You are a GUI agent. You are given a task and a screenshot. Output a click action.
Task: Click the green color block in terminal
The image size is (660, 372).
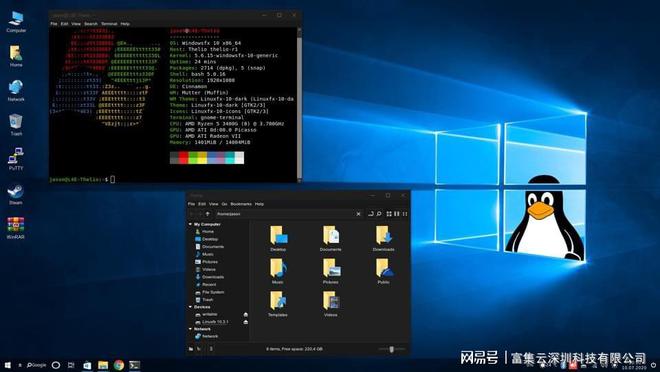[193, 158]
